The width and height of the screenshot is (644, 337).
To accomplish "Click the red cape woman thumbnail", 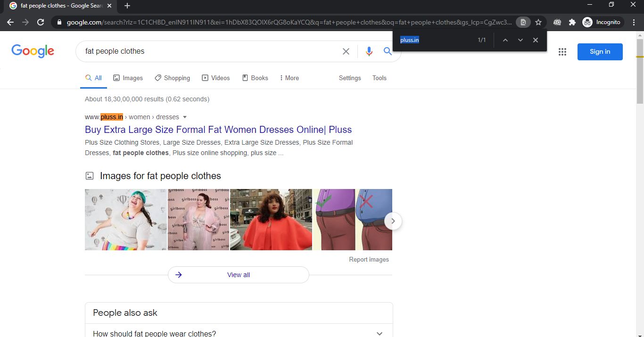I will tap(271, 220).
